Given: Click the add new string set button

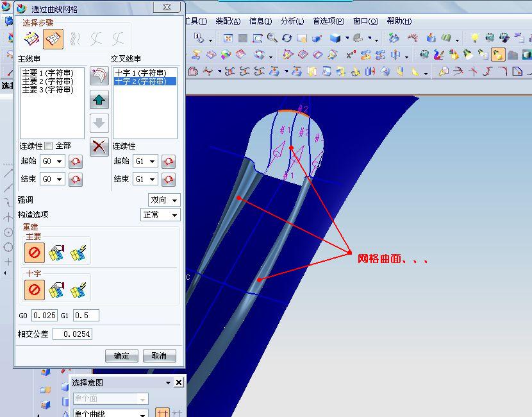Looking at the screenshot, I should pos(99,76).
